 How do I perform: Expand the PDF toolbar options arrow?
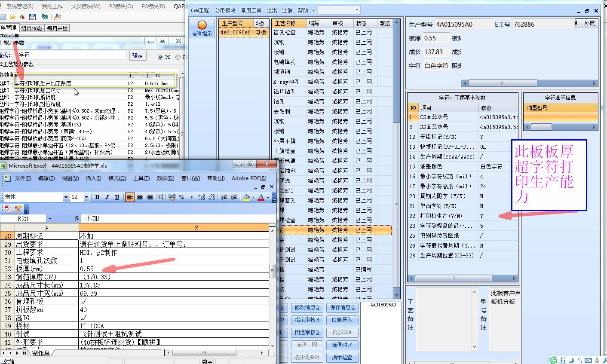pos(27,209)
